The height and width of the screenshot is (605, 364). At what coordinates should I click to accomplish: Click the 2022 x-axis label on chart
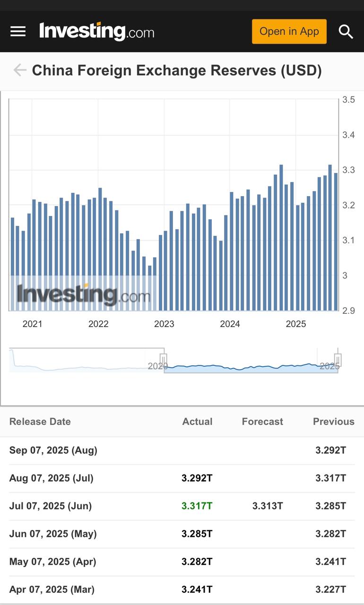coord(98,324)
